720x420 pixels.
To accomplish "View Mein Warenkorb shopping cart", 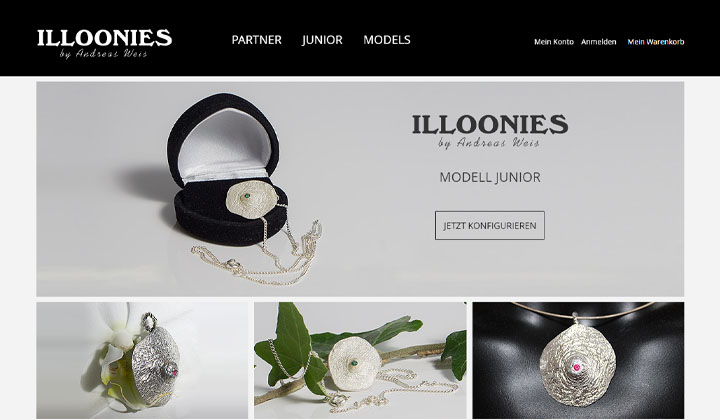I will coord(656,42).
